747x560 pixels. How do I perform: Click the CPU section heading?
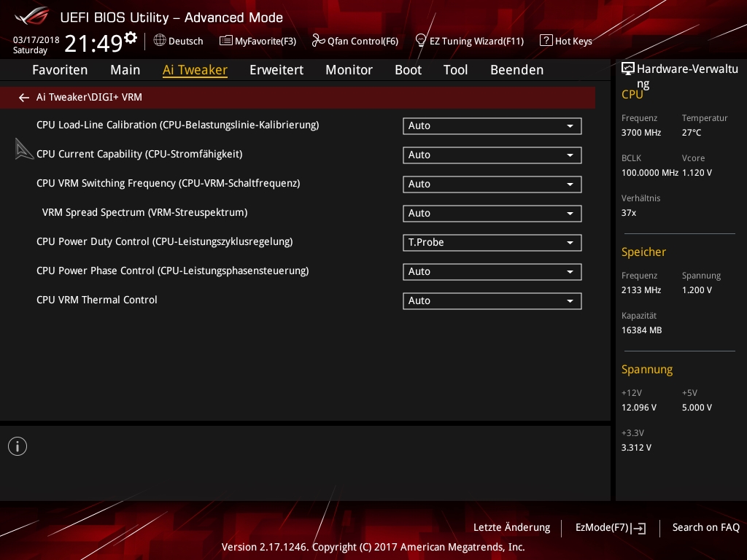click(x=632, y=95)
